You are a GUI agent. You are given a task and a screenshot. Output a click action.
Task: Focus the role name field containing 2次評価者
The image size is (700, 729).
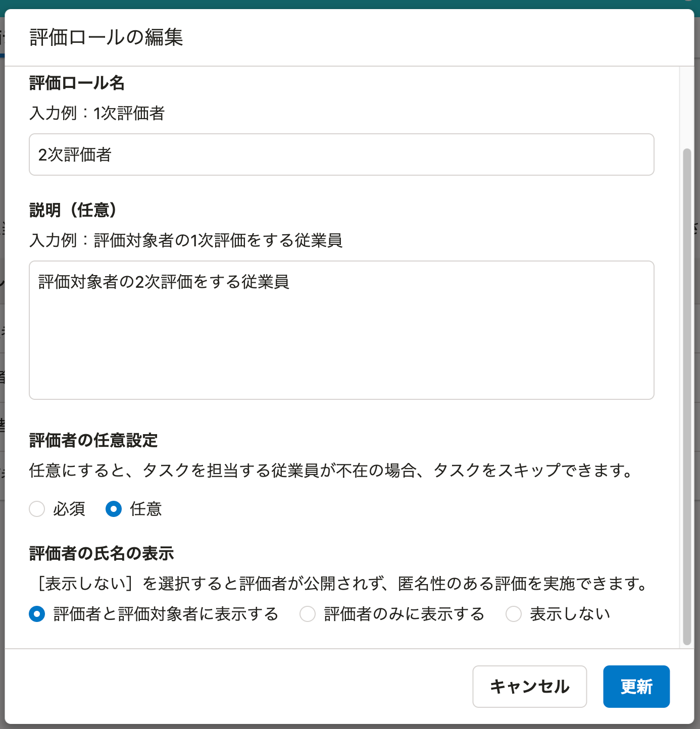click(341, 154)
